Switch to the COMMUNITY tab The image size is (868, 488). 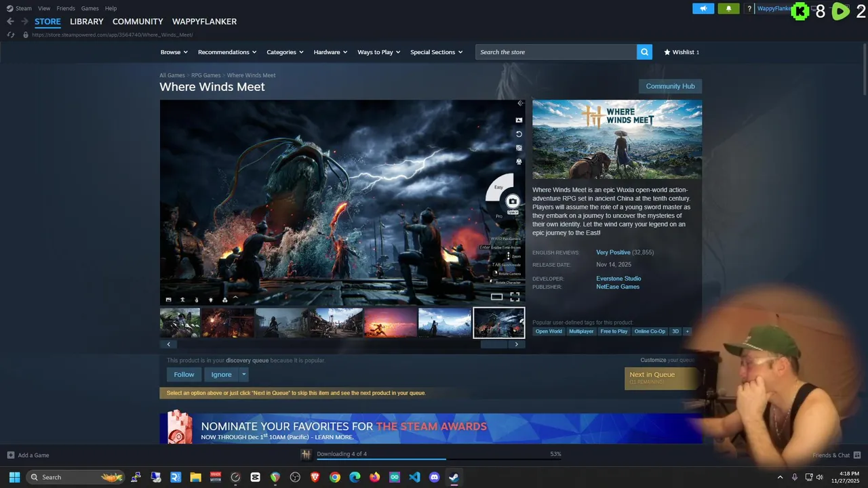pyautogui.click(x=138, y=22)
